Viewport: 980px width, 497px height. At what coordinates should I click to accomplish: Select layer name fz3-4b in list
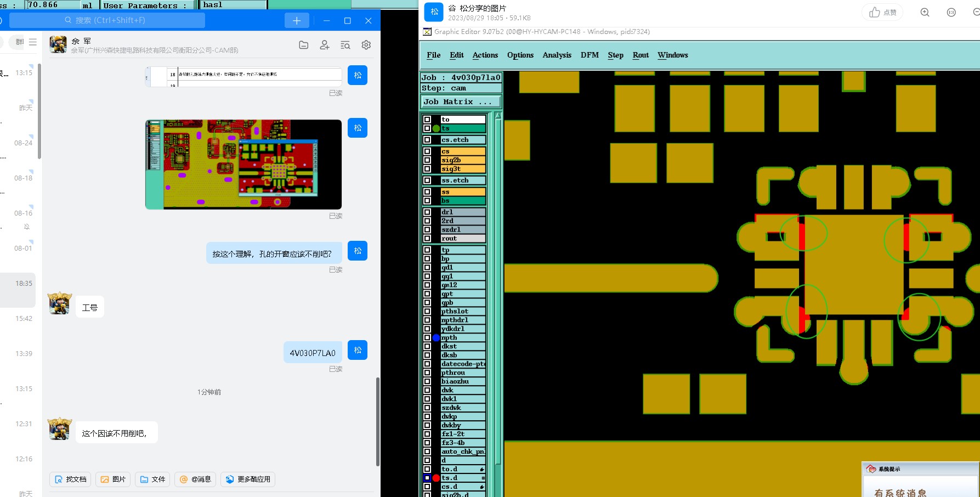coord(463,443)
